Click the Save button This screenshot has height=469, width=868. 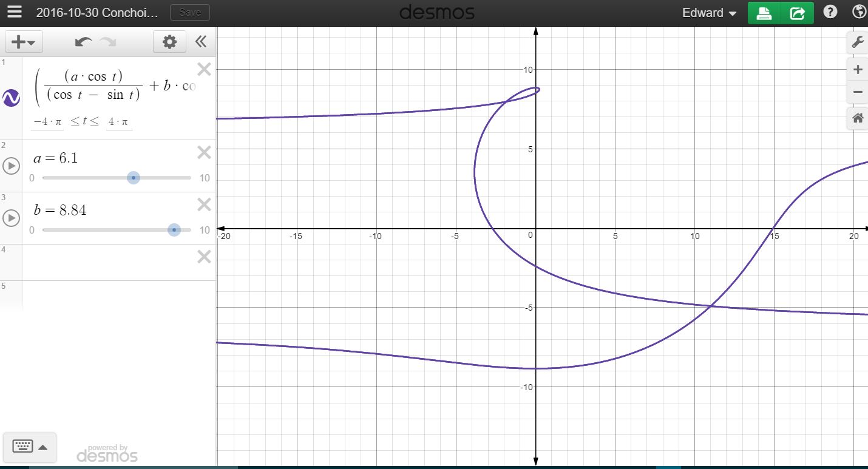pos(189,12)
